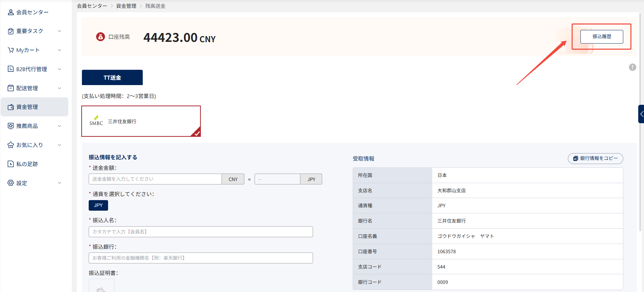Click the branch name 大和郡山支店

point(452,191)
